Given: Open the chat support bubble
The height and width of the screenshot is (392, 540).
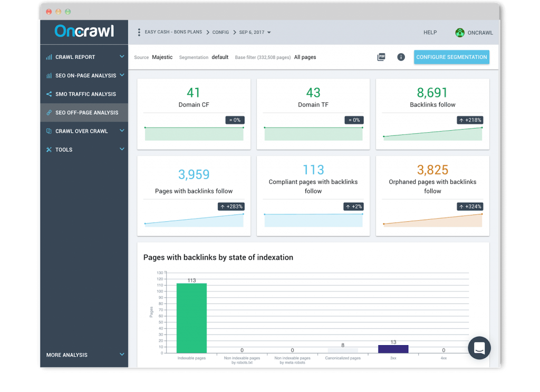Looking at the screenshot, I should pyautogui.click(x=479, y=348).
